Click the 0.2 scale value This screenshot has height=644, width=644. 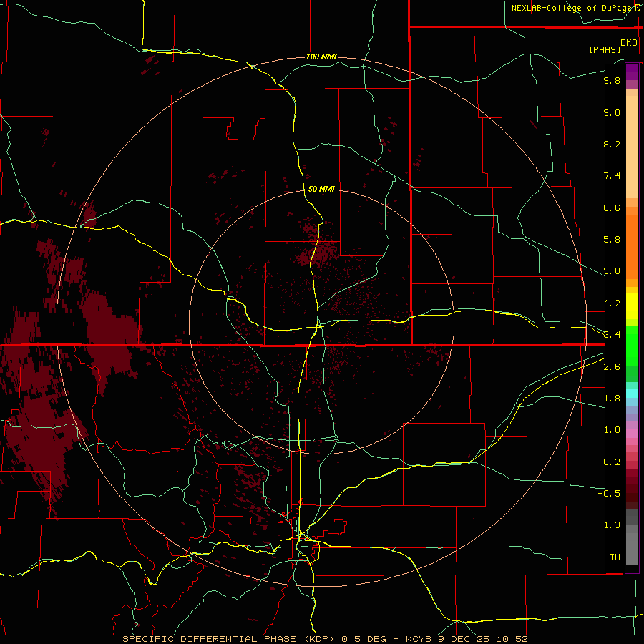pyautogui.click(x=612, y=462)
